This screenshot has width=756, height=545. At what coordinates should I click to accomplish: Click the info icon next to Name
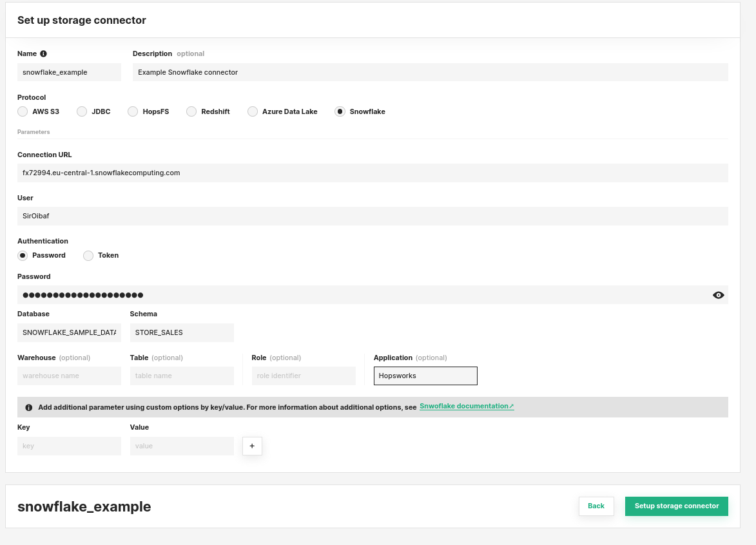click(43, 54)
